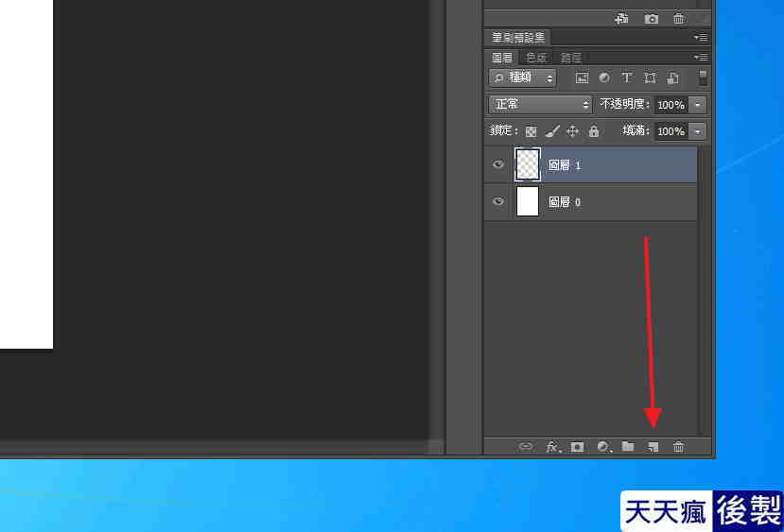Lock all padlock icon

[x=594, y=131]
